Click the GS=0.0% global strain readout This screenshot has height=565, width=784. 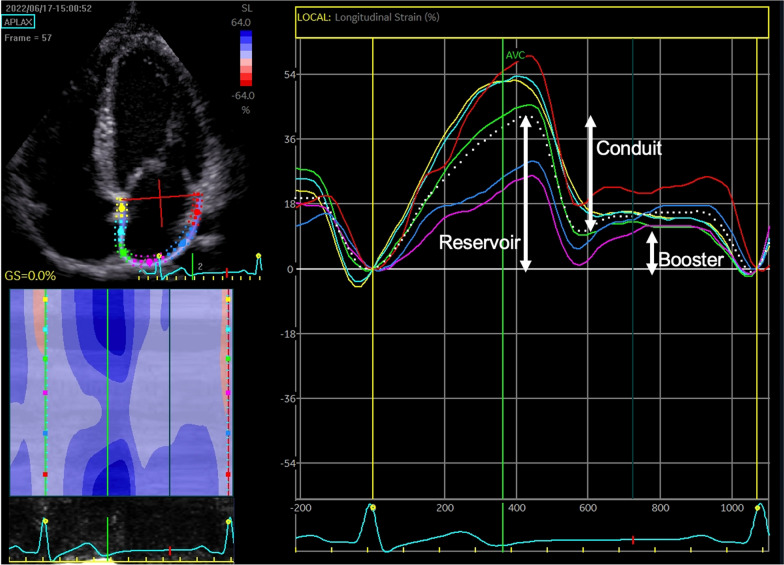point(28,275)
